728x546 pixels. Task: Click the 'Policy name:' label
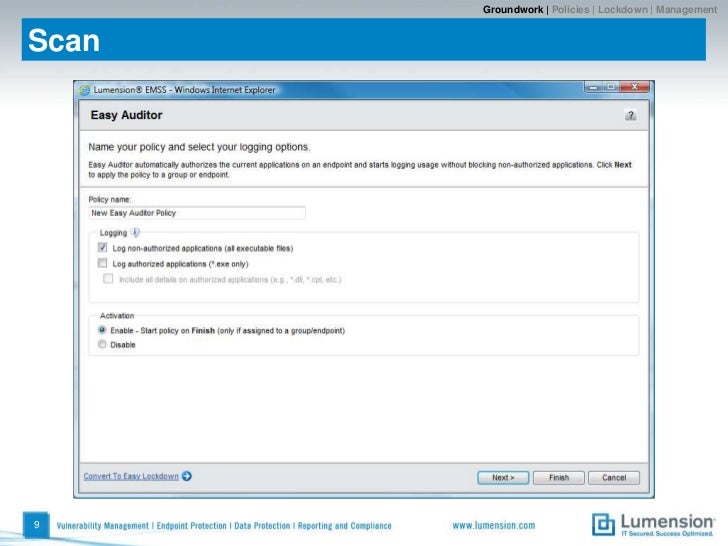click(x=110, y=200)
